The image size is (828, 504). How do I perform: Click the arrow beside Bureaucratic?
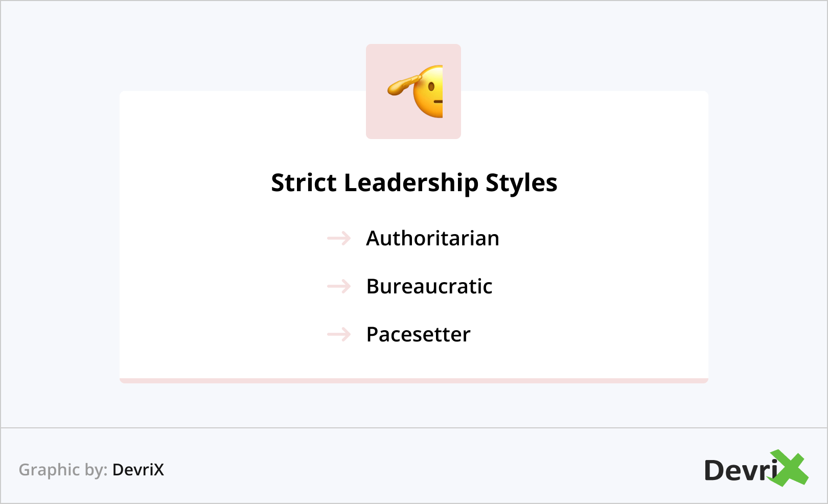(x=339, y=286)
